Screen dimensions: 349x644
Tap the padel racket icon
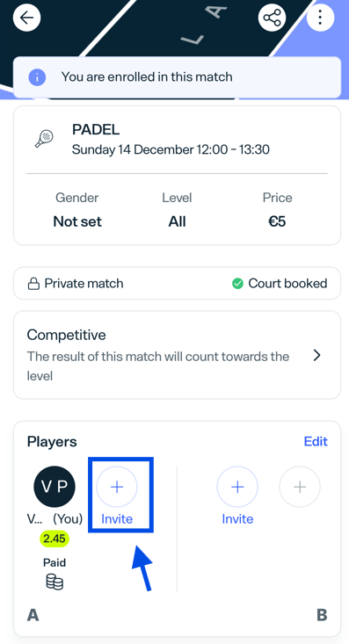click(x=44, y=139)
